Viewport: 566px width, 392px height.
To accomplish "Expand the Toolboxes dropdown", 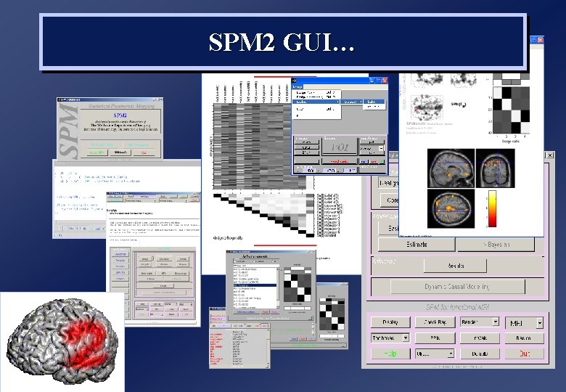I will point(390,338).
